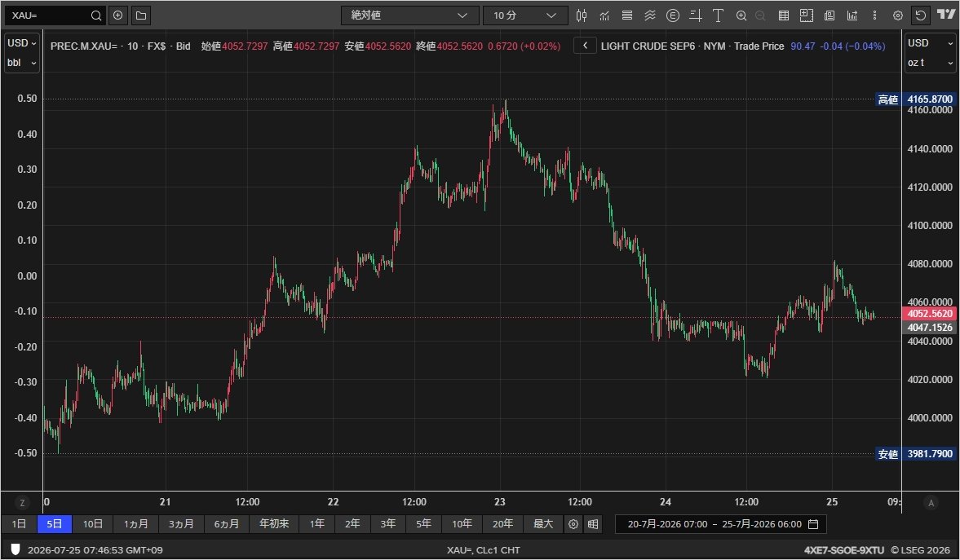Click the wavy lines overlay icon

[649, 15]
